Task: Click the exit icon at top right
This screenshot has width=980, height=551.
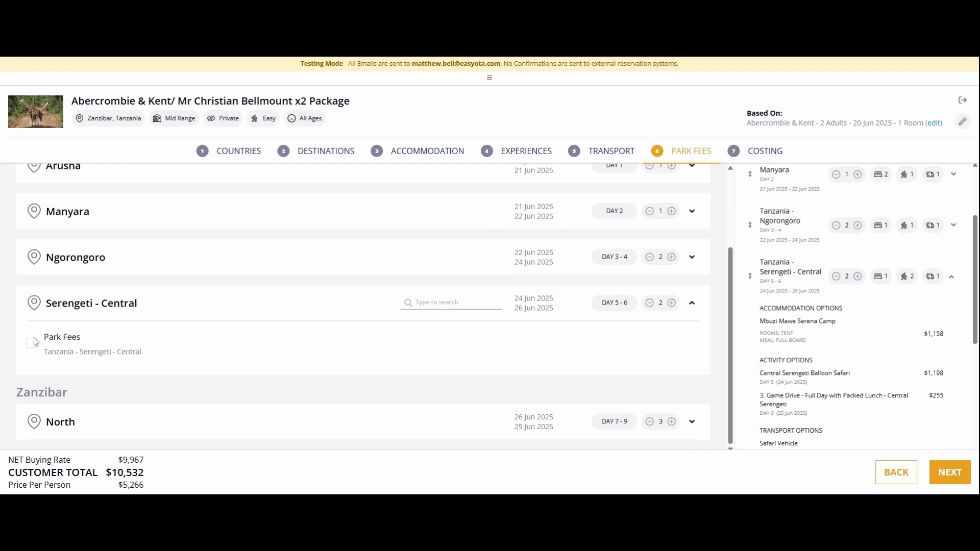Action: coord(963,100)
